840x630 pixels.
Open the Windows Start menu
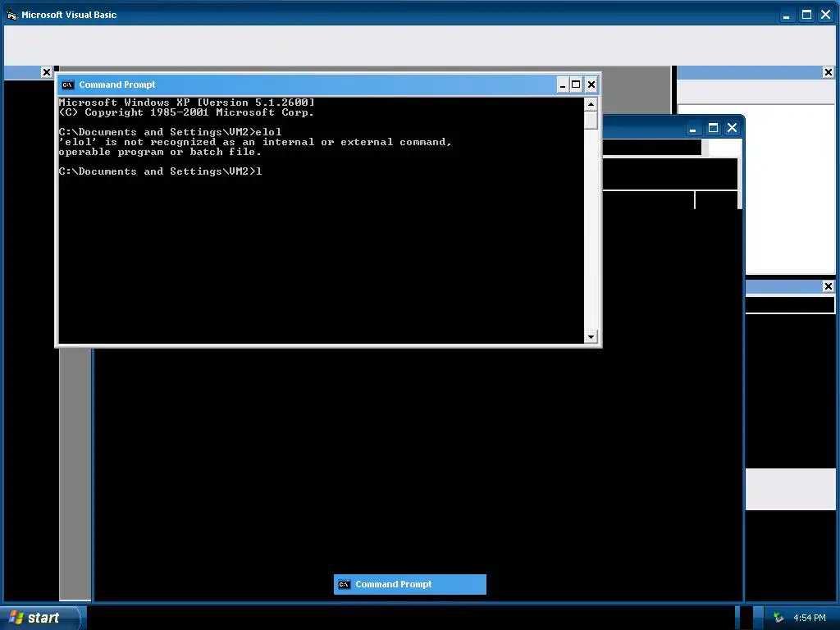[x=40, y=618]
